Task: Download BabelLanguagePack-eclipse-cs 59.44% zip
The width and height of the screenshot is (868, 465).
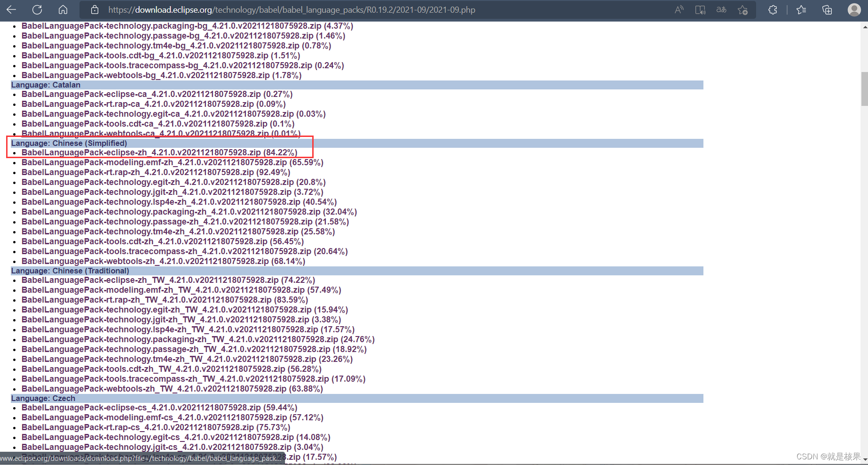Action: (x=159, y=408)
